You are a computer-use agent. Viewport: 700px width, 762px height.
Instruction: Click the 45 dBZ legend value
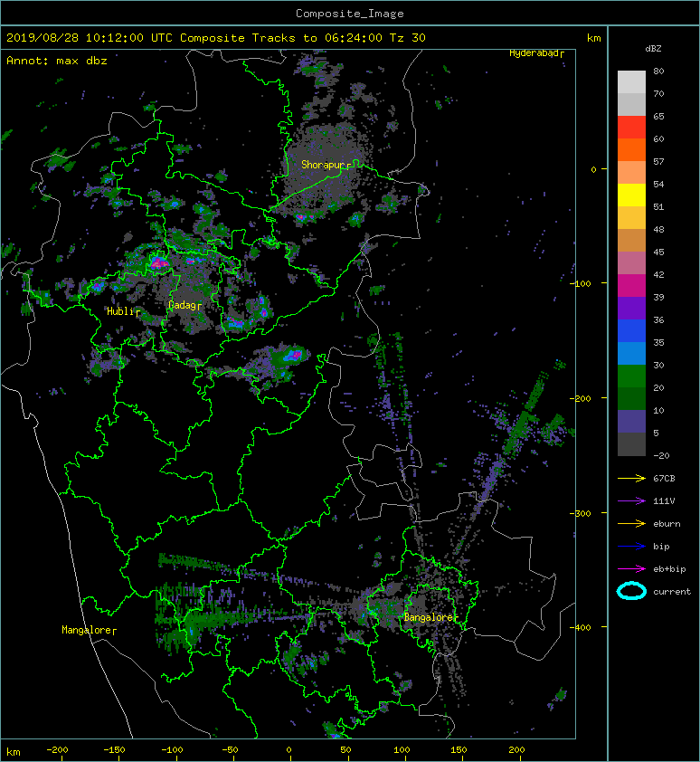tap(658, 252)
